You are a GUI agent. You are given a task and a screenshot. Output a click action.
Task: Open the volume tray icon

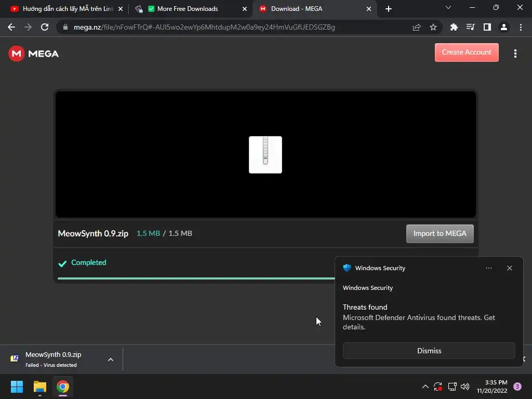[x=465, y=387]
